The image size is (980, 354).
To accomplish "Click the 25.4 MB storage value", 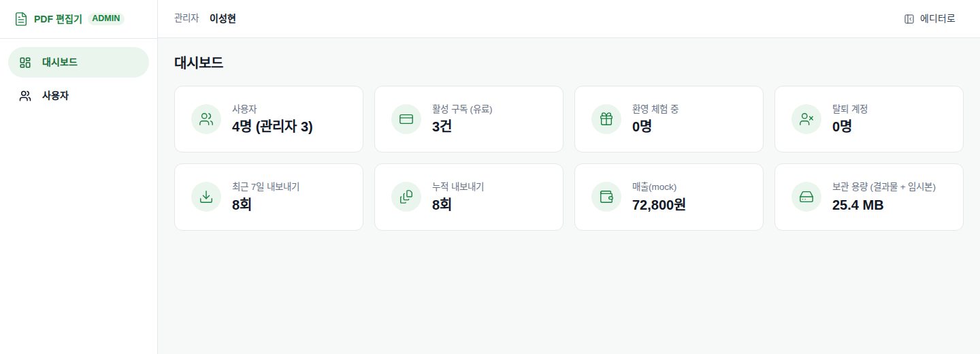I will 857,204.
